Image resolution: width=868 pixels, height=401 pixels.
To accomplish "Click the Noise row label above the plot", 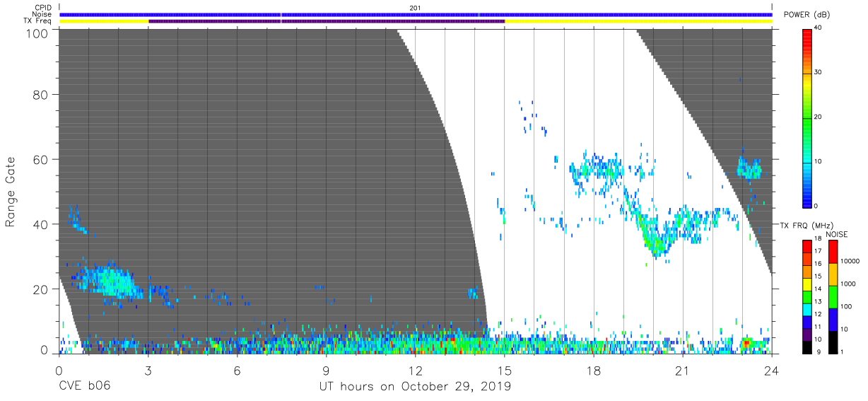I will (42, 14).
